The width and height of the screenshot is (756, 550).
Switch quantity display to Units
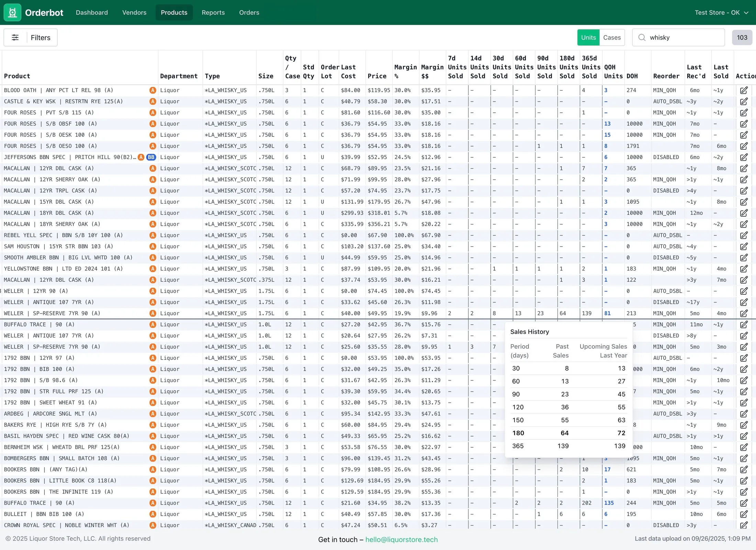pyautogui.click(x=588, y=37)
